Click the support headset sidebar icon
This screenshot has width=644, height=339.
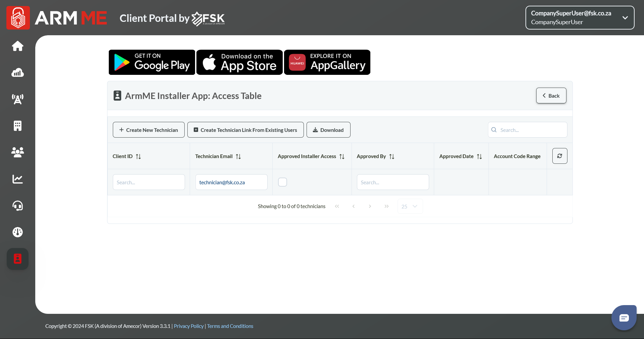[x=17, y=205]
